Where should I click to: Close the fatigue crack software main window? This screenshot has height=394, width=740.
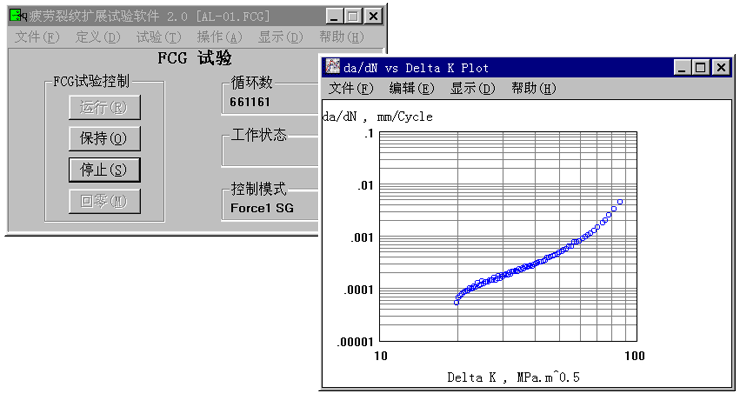pyautogui.click(x=373, y=17)
